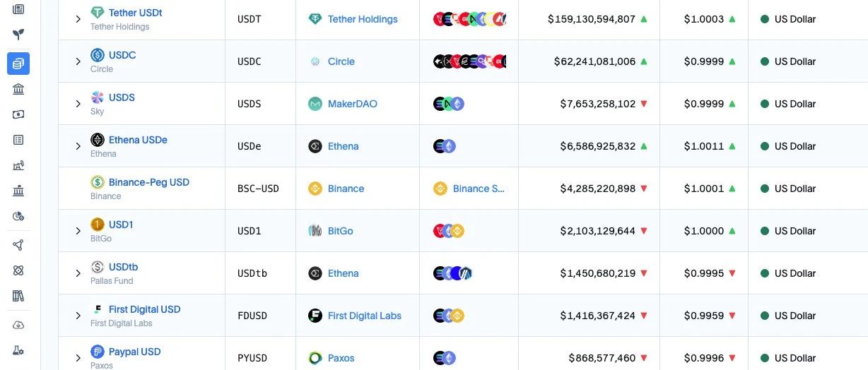Open the atom icon in sidebar

(18, 270)
